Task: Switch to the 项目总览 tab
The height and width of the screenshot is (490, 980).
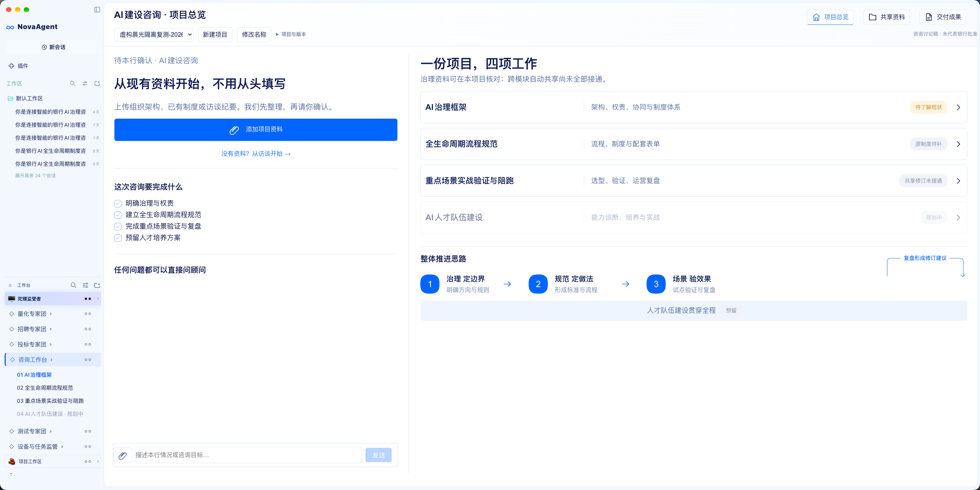Action: [x=830, y=17]
